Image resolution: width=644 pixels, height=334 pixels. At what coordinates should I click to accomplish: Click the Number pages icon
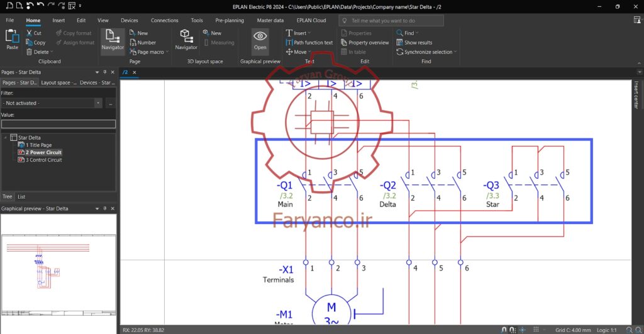point(133,42)
